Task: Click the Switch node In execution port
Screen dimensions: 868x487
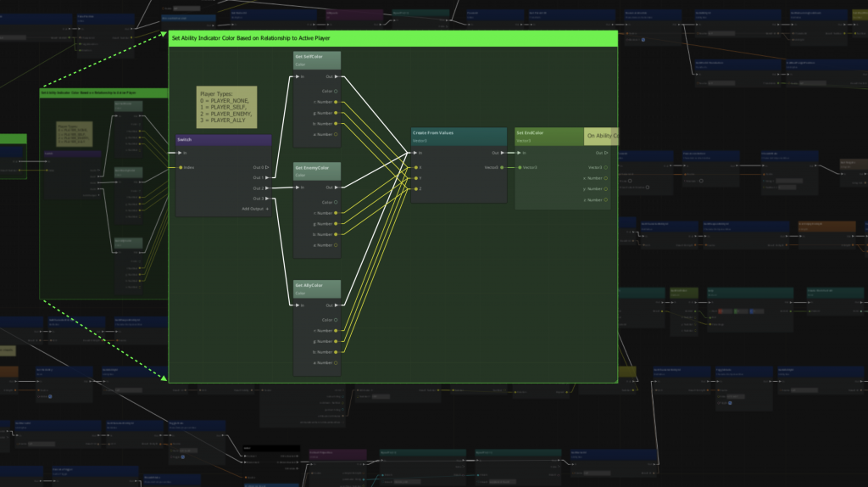Action: coord(180,153)
